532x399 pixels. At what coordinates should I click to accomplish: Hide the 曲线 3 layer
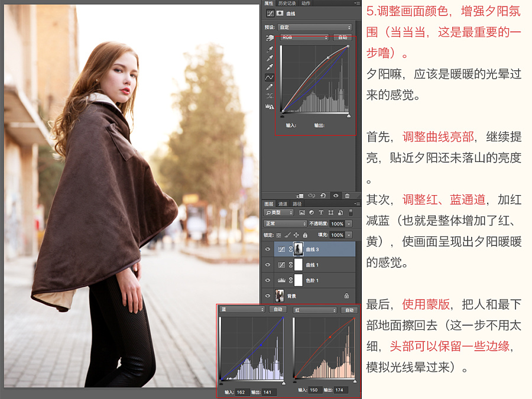pyautogui.click(x=268, y=249)
